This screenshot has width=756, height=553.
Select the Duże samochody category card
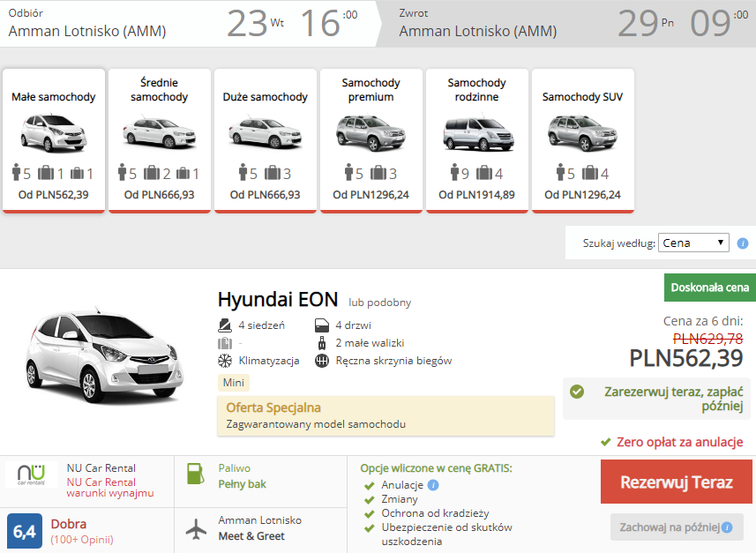click(266, 140)
